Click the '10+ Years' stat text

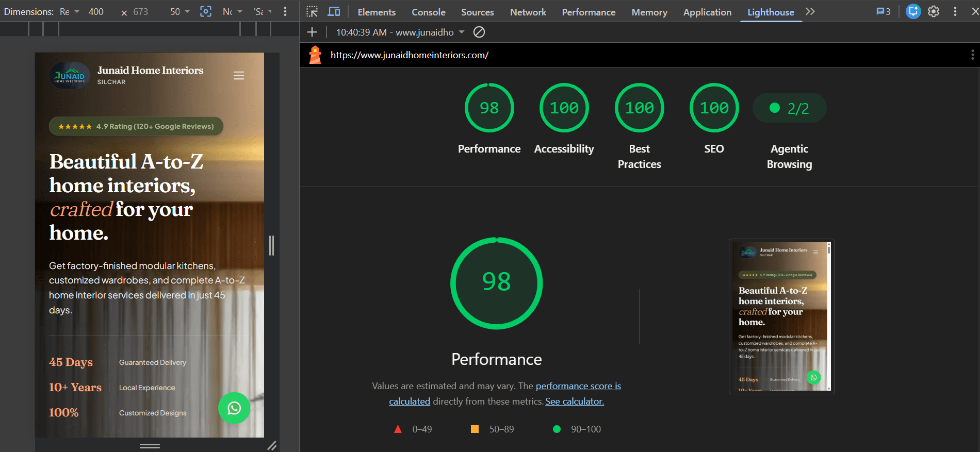75,387
